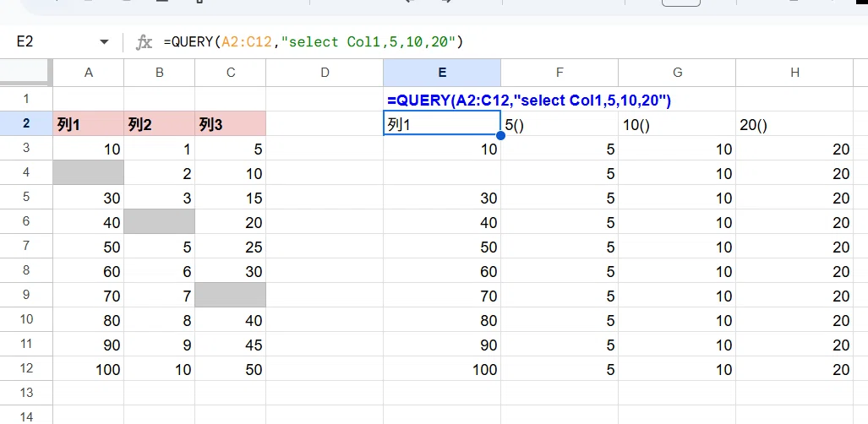Click cell H12 with value 20
Screen dimensions: 868x424
795,368
